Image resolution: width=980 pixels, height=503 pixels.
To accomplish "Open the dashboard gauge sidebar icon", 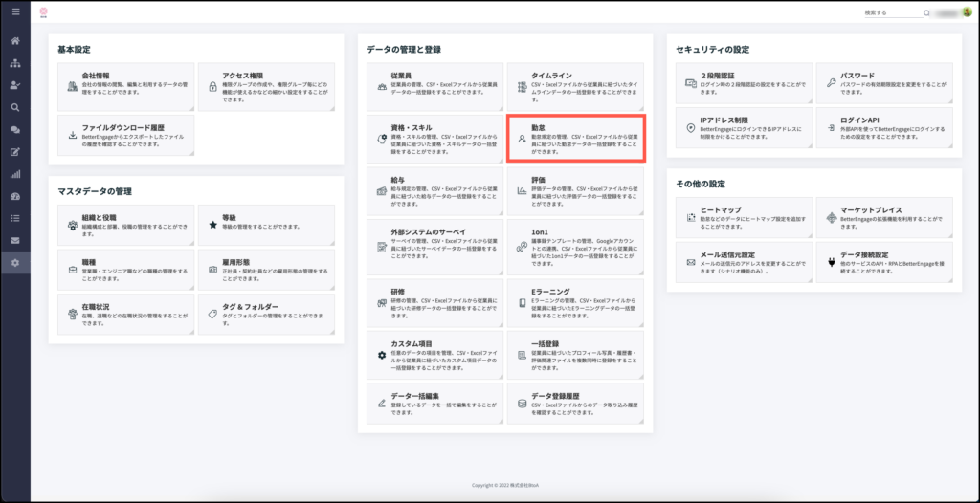I will click(x=15, y=196).
